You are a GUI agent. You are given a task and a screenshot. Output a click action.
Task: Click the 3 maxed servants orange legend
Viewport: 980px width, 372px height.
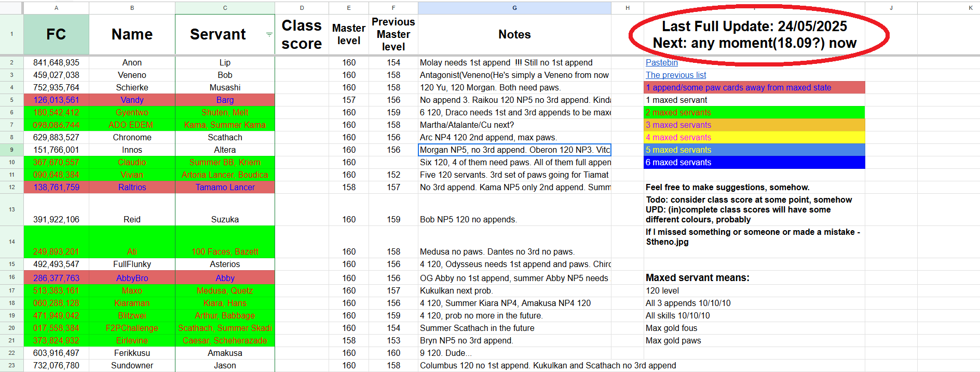point(754,125)
